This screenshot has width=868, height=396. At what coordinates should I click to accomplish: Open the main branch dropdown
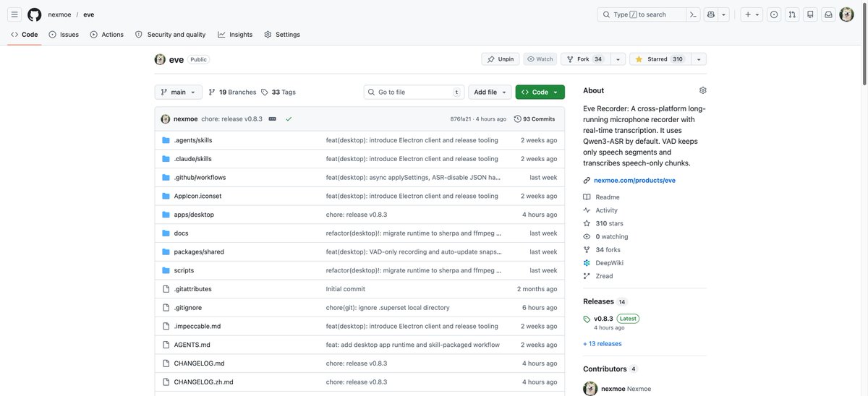tap(178, 92)
